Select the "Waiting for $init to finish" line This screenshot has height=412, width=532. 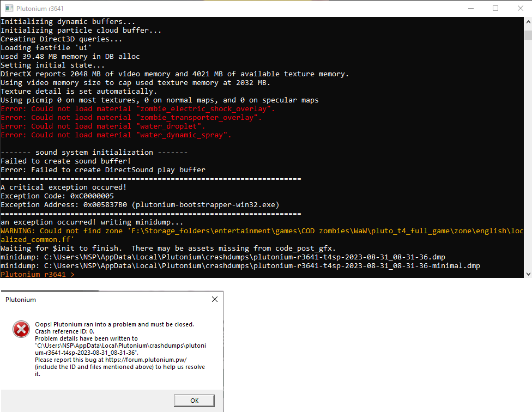(168, 249)
